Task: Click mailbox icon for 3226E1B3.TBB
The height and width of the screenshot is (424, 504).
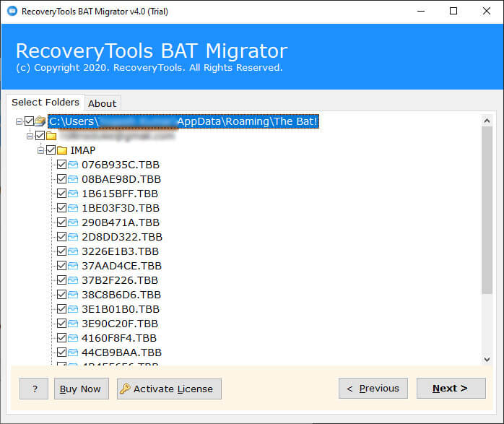Action: coord(73,251)
